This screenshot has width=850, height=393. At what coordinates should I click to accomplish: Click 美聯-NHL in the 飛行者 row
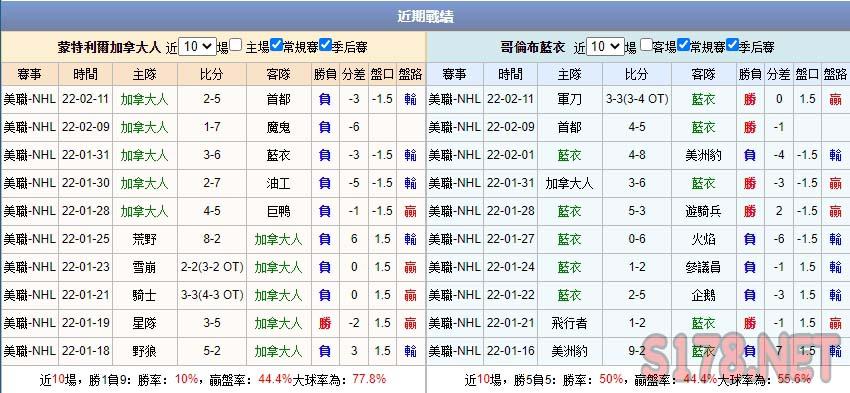tap(454, 323)
